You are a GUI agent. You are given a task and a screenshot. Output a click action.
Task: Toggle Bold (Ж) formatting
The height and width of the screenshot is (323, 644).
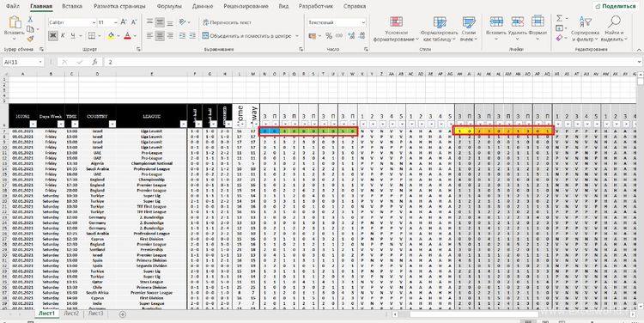pos(53,36)
